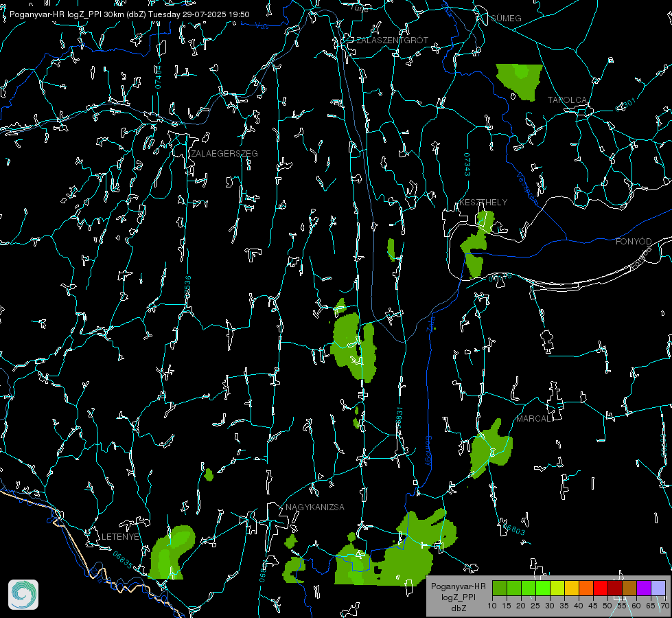The image size is (672, 618).
Task: Click the legend scale value 30
Action: pyautogui.click(x=550, y=606)
